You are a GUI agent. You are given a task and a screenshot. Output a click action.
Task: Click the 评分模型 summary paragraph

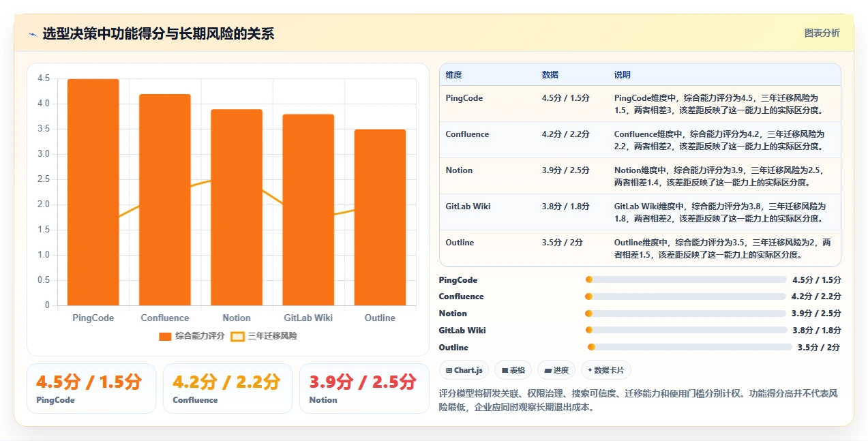639,400
